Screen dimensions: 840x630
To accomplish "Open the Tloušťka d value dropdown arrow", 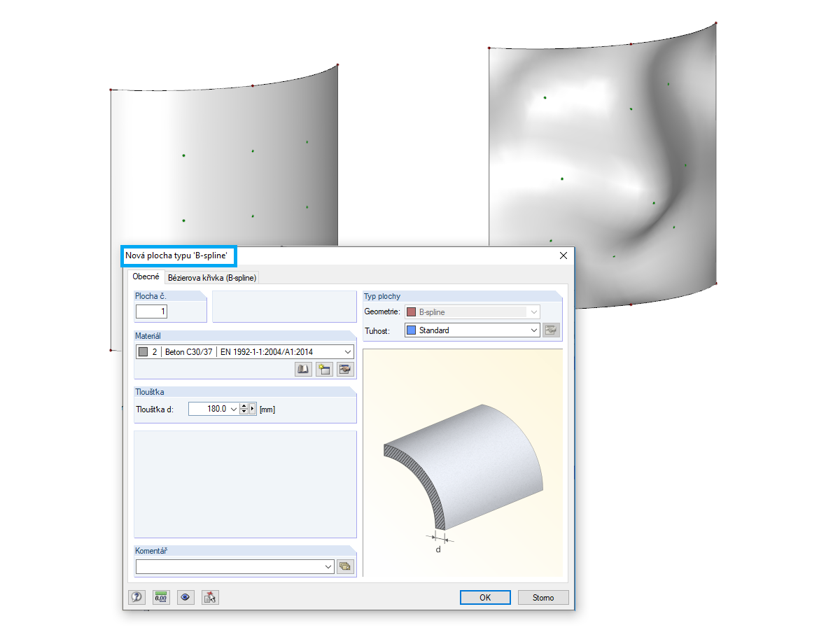I will (x=234, y=409).
